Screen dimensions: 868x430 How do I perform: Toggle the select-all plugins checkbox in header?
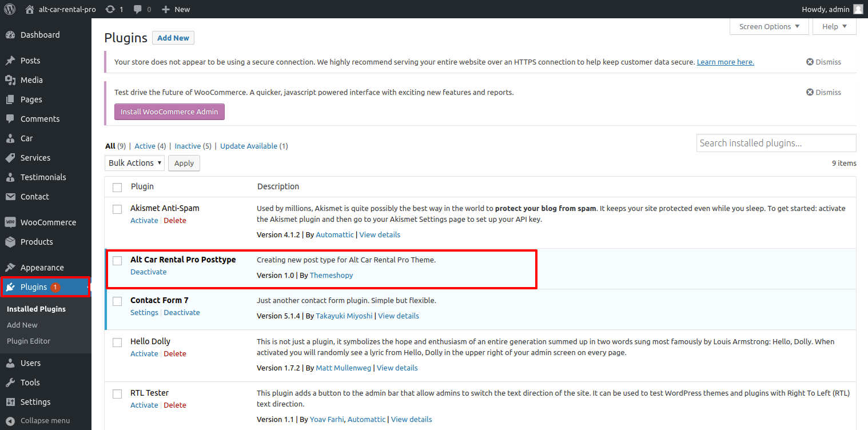click(117, 187)
